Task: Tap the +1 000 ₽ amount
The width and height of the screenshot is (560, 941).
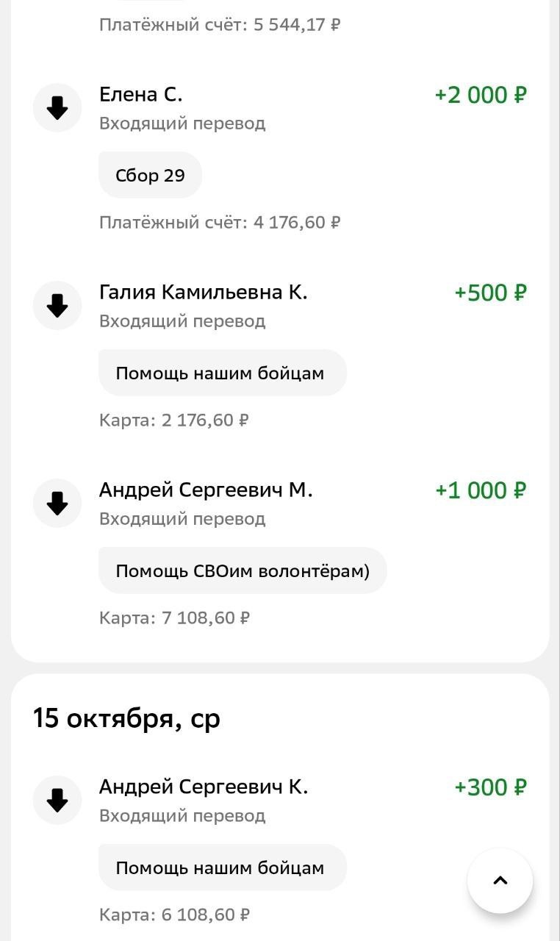Action: point(481,490)
